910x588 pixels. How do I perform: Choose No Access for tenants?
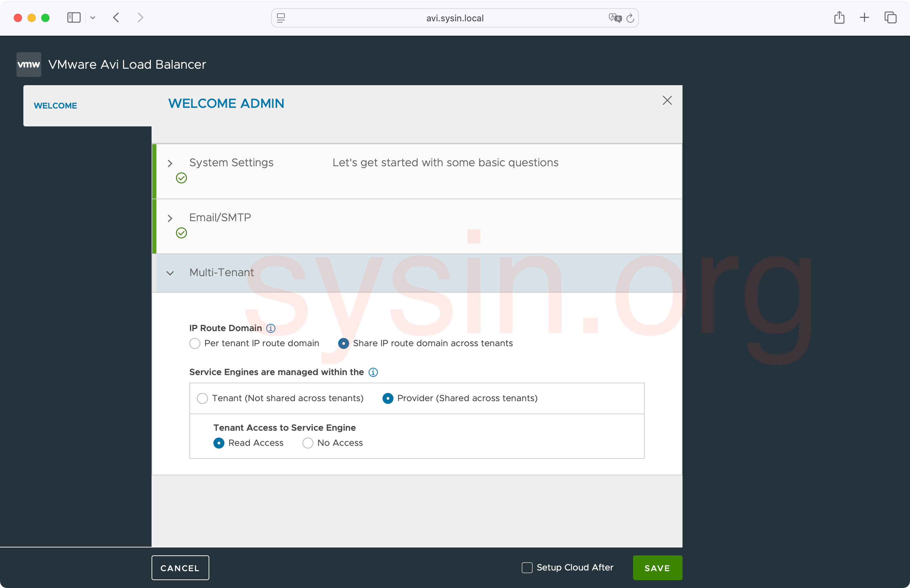pos(308,443)
